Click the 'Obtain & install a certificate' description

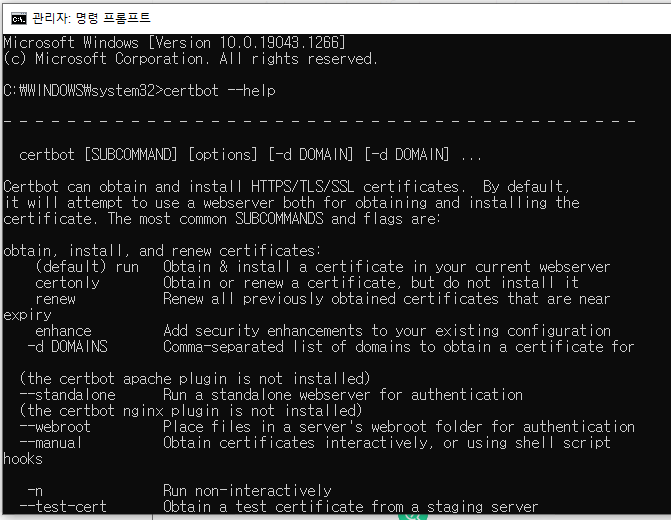point(387,267)
